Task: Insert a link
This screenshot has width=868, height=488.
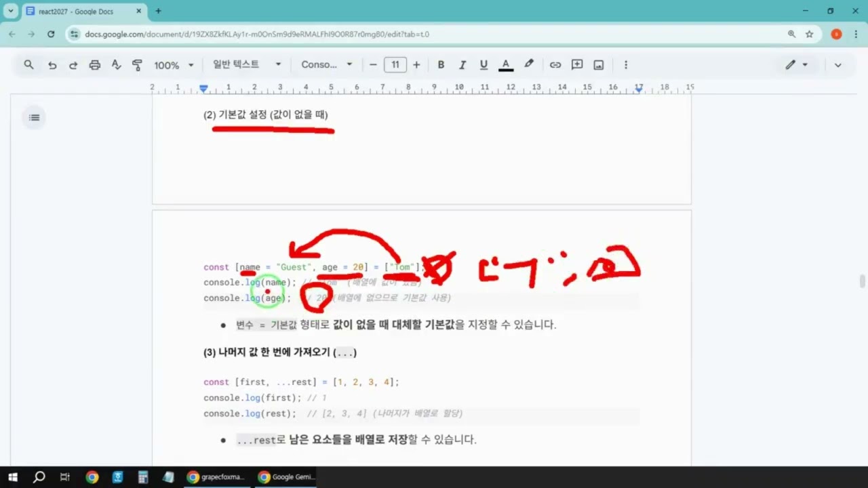Action: pyautogui.click(x=555, y=65)
